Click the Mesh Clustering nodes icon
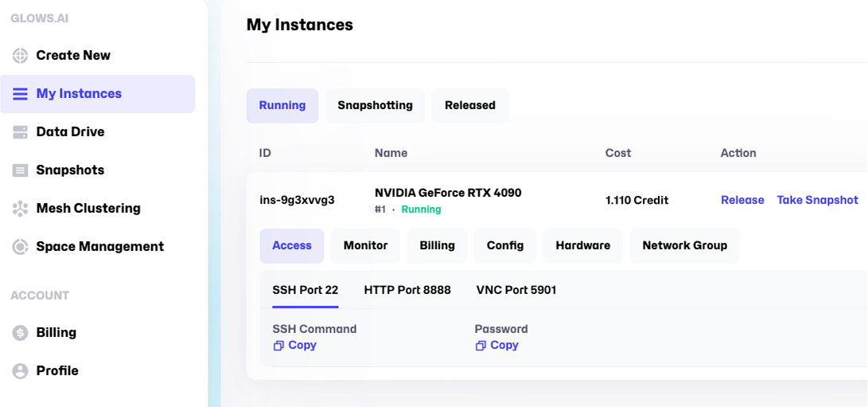This screenshot has height=407, width=868. tap(20, 209)
